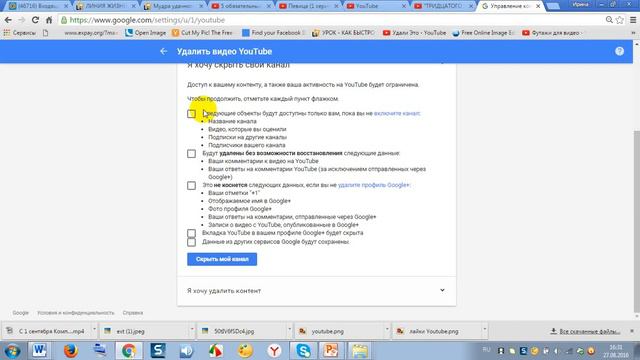Open the Google footer link

(x=20, y=313)
